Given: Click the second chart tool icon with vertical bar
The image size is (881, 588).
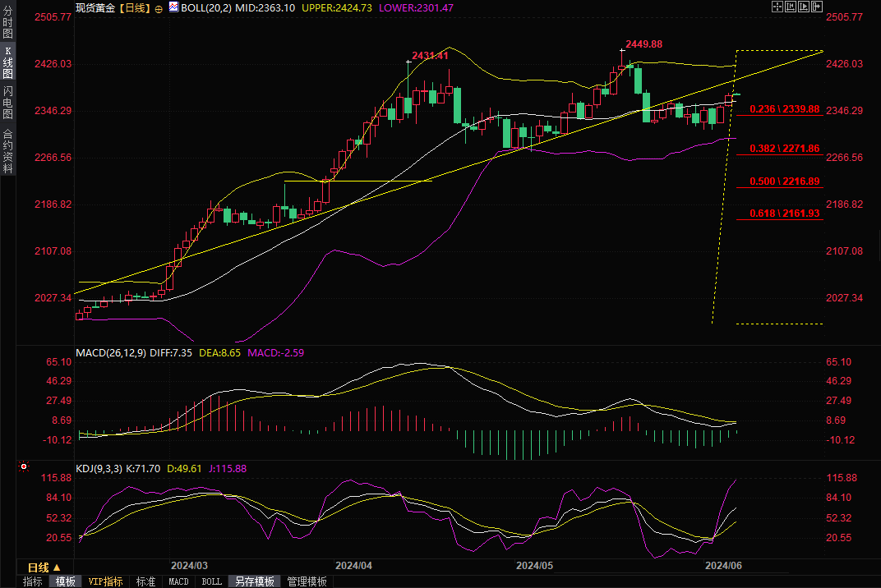Looking at the screenshot, I should [x=792, y=7].
